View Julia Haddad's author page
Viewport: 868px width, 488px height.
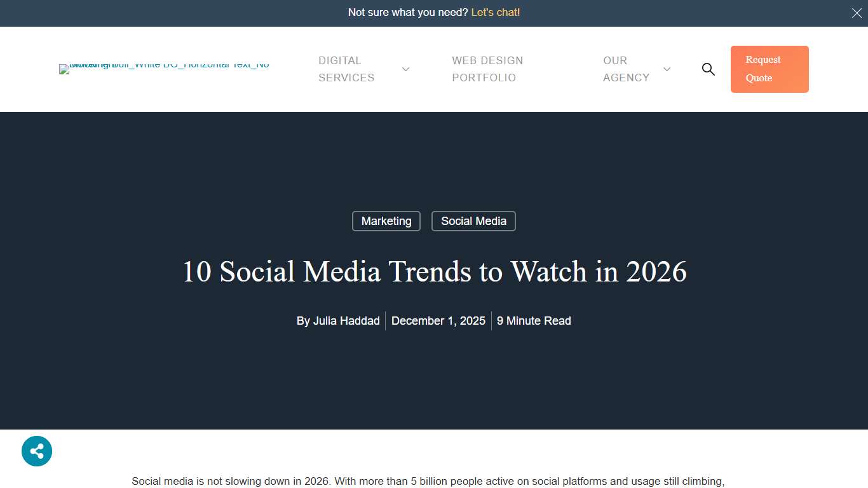coord(346,321)
